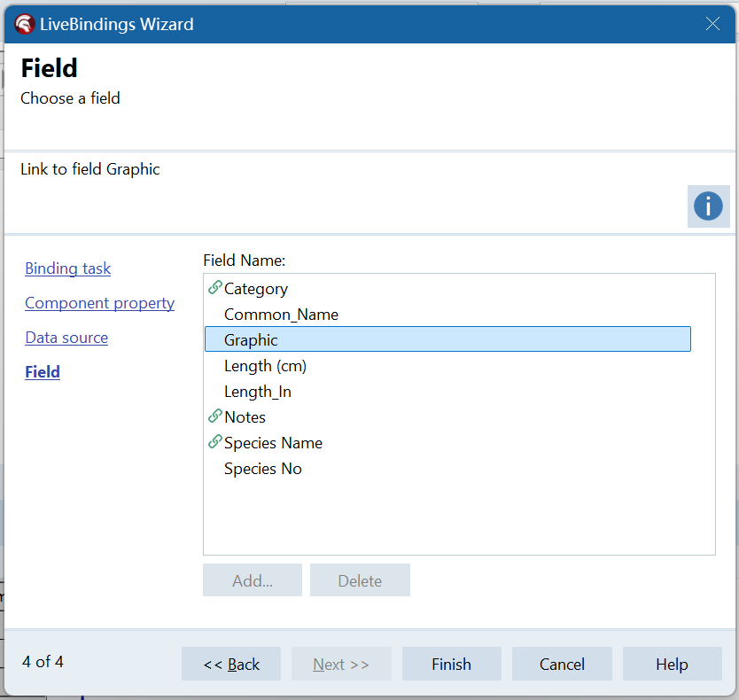Screen dimensions: 739x700
Task: Select the Length_In field
Action: (447, 392)
